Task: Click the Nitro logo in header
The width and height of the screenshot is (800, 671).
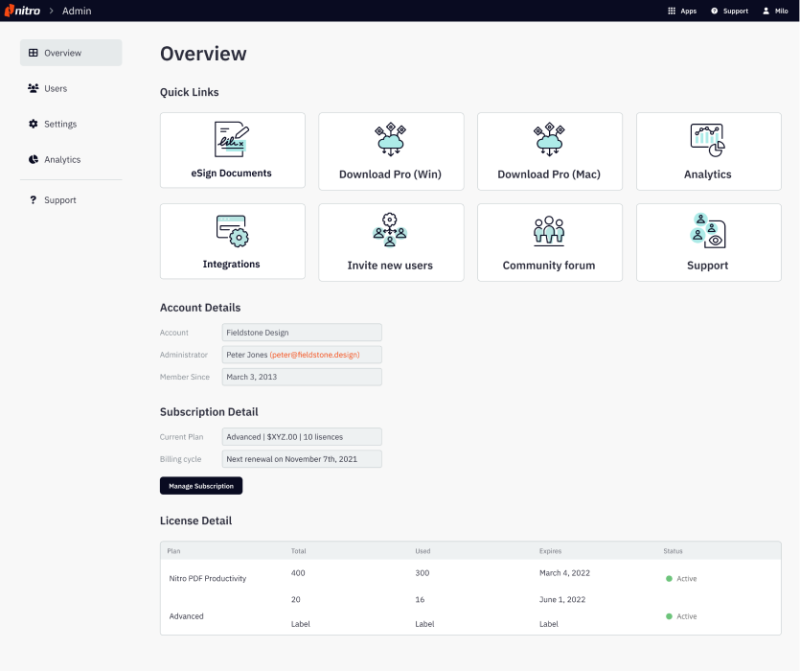Action: (22, 11)
